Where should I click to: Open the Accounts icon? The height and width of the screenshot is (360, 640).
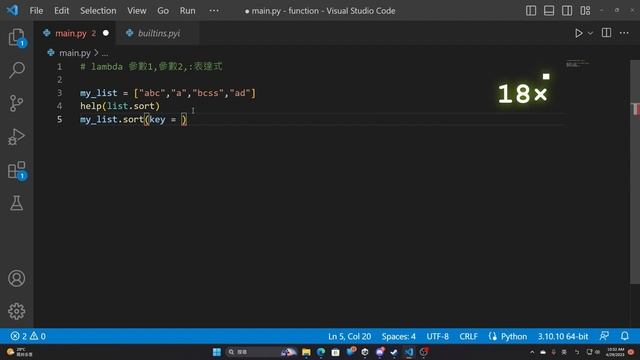(x=16, y=278)
